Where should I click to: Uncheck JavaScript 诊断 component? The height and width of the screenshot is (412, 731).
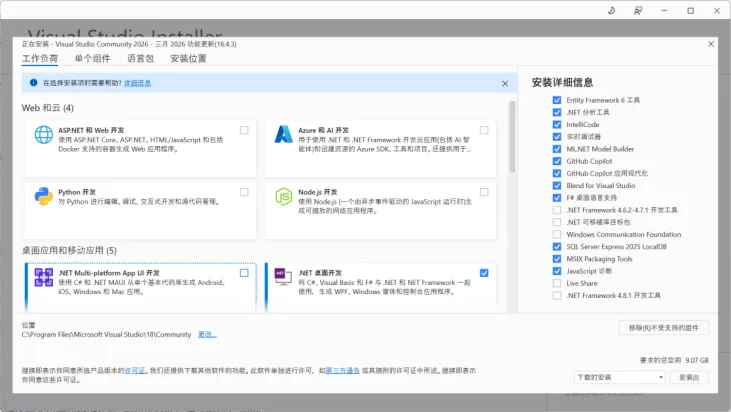[557, 271]
